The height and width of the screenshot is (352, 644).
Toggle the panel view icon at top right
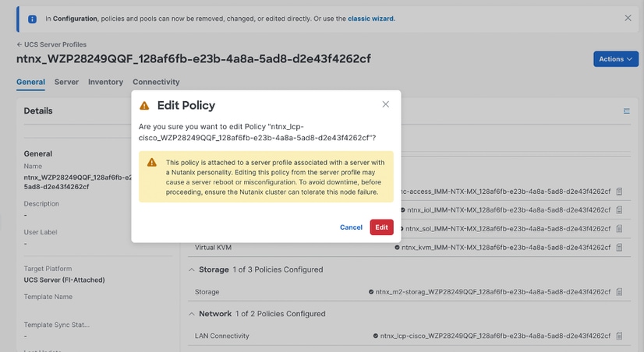point(627,111)
